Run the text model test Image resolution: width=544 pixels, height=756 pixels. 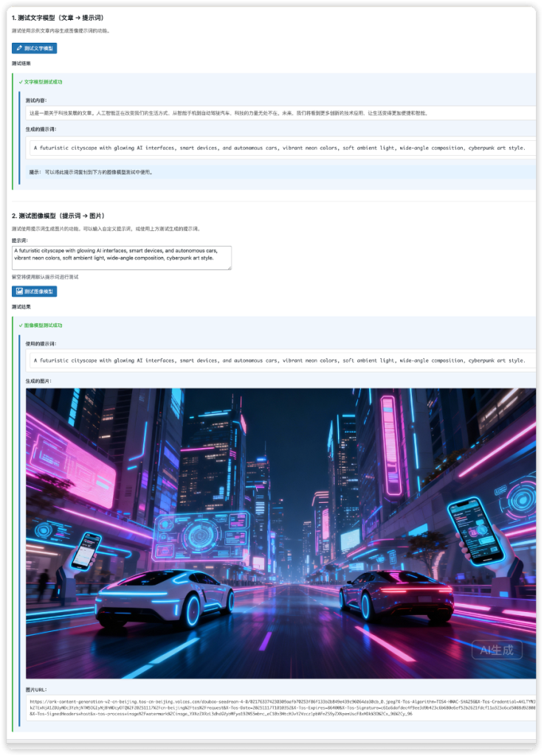(x=34, y=48)
